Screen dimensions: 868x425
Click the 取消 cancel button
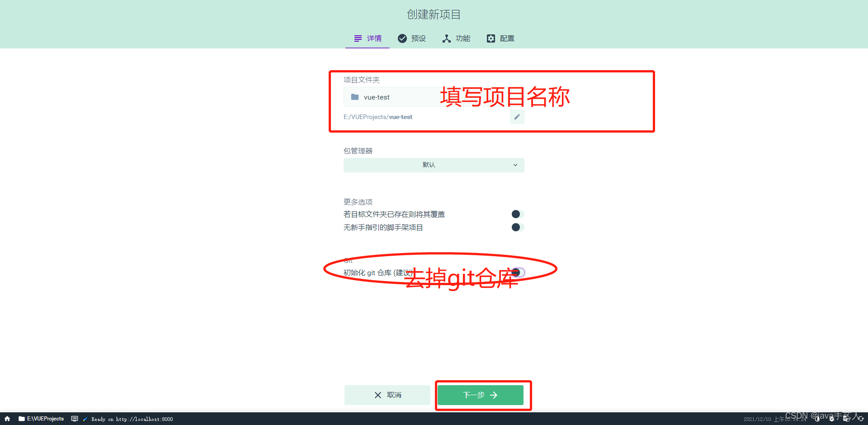coord(387,395)
